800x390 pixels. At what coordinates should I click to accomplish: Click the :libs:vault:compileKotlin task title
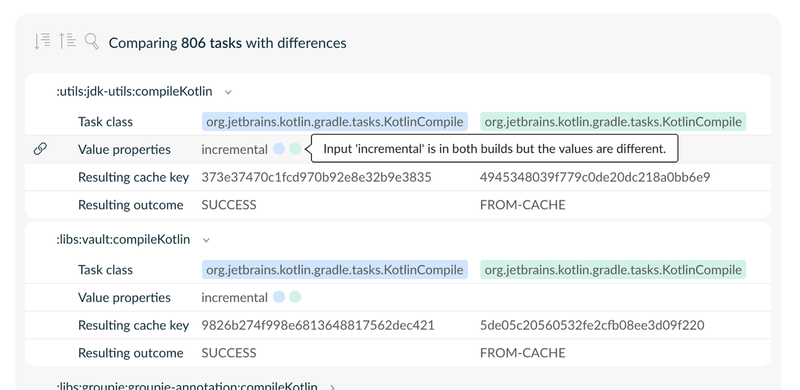123,239
